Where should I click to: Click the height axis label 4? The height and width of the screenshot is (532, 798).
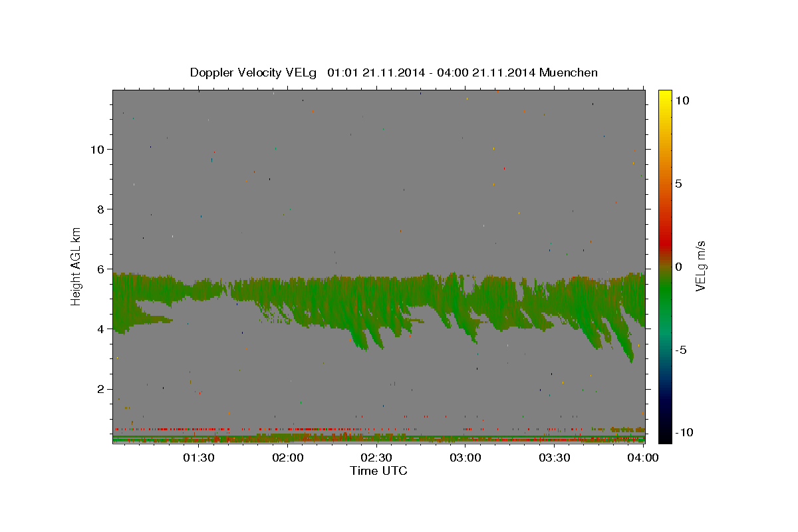pyautogui.click(x=100, y=329)
